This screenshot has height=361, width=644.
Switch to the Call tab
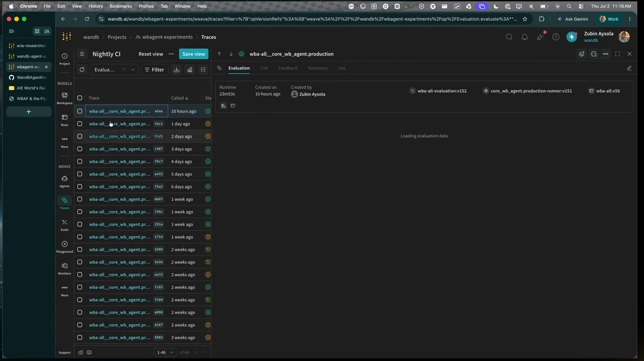pos(264,68)
